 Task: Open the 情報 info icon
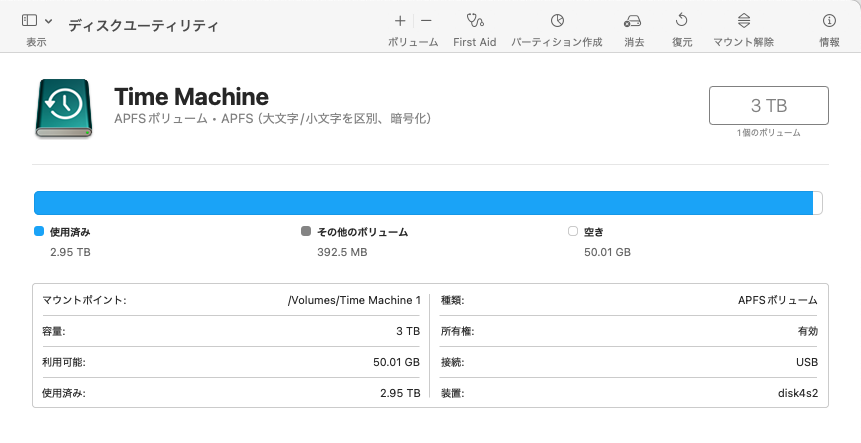pos(829,21)
